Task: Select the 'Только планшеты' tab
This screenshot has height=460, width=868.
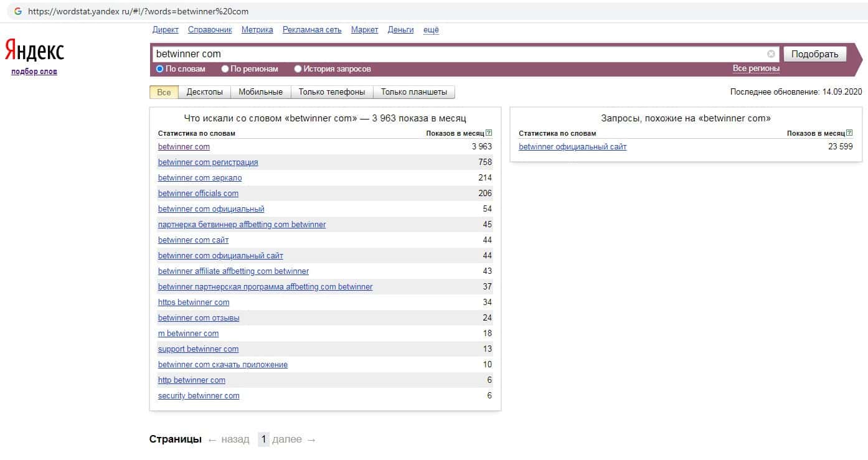Action: pos(413,92)
